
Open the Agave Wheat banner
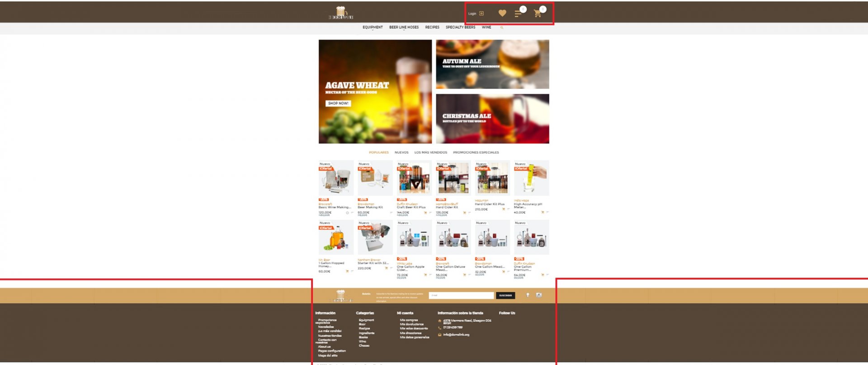tap(375, 91)
